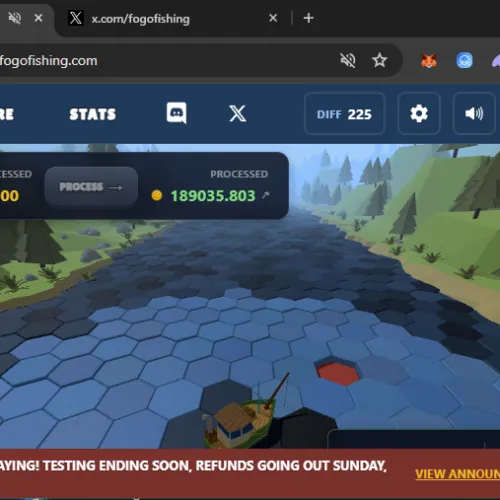This screenshot has height=500, width=500.
Task: Click the DIFF 225 indicator
Action: click(345, 114)
